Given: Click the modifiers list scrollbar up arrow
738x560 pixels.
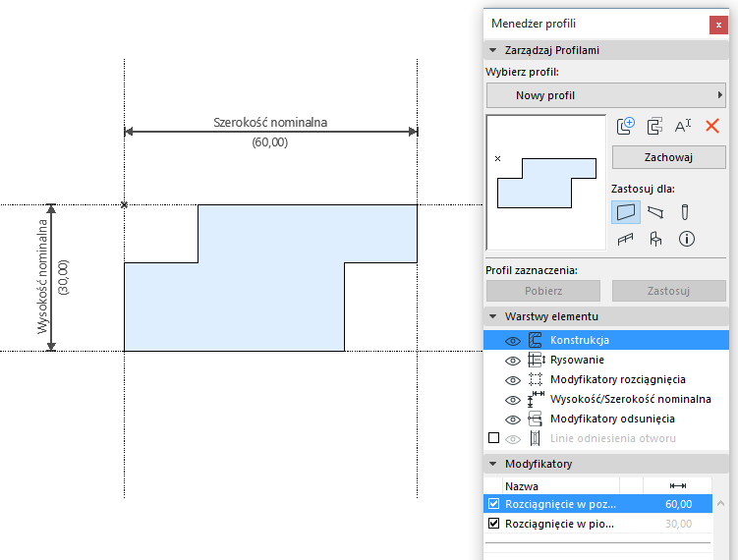Looking at the screenshot, I should (720, 504).
